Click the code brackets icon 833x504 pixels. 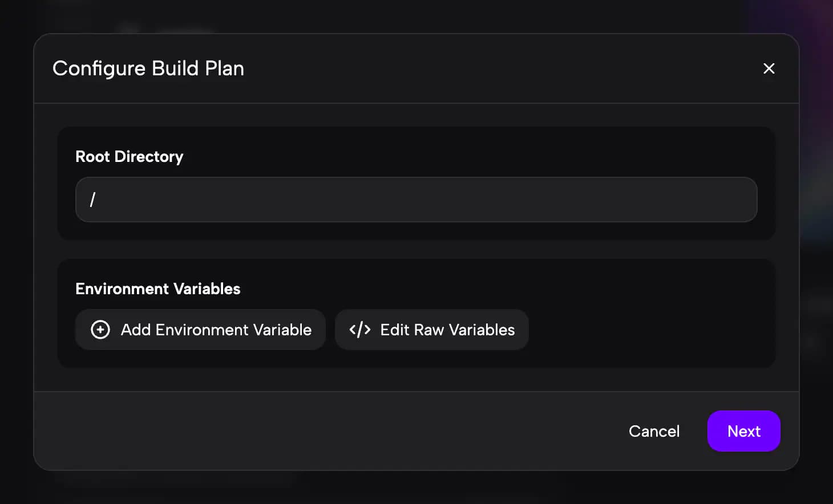pyautogui.click(x=360, y=330)
